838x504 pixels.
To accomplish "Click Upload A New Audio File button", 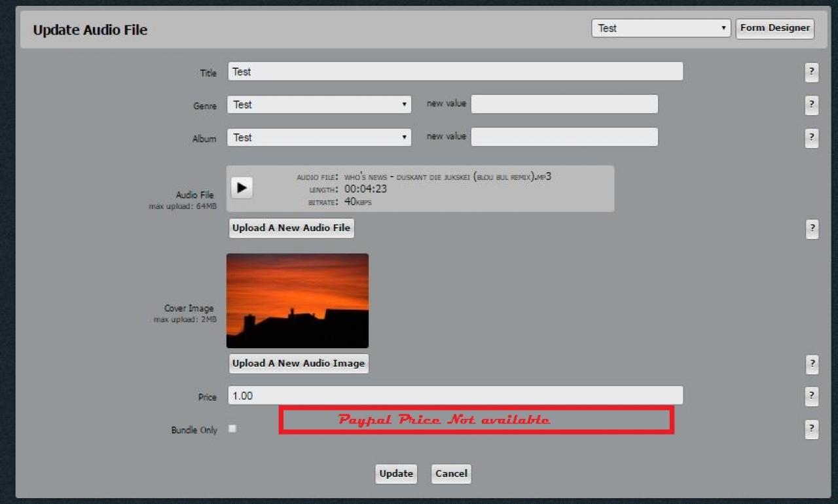I will click(x=291, y=228).
